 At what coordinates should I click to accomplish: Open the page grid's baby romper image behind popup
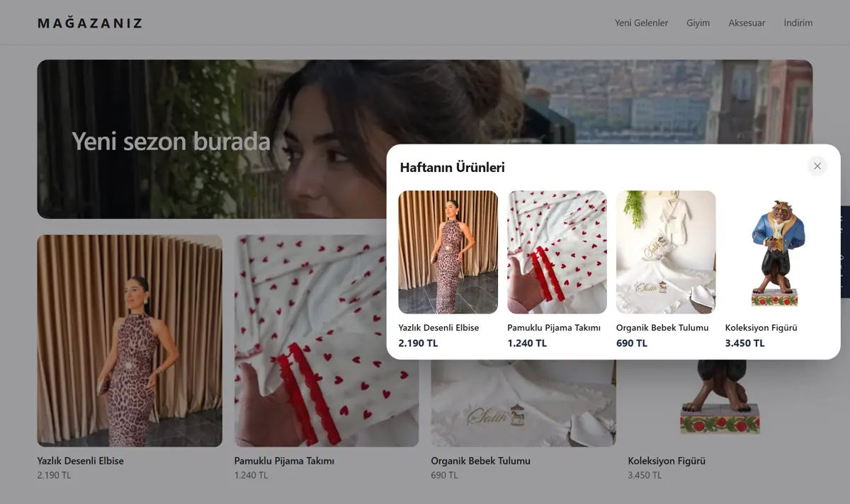pyautogui.click(x=523, y=403)
